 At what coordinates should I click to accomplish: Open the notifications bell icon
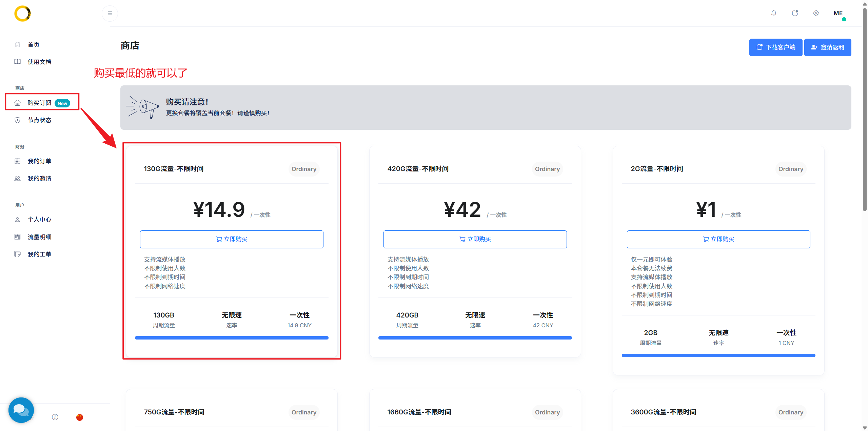[x=773, y=14]
